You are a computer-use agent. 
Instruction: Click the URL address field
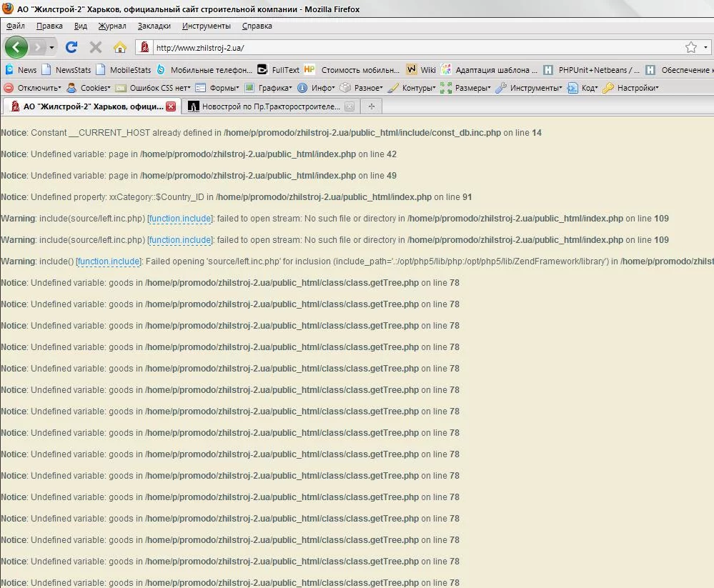tap(415, 47)
